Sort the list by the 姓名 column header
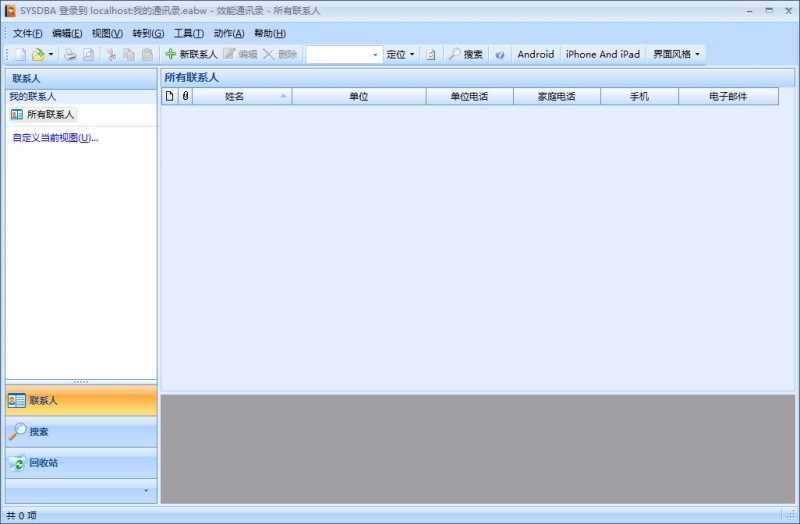The image size is (800, 524). tap(235, 96)
